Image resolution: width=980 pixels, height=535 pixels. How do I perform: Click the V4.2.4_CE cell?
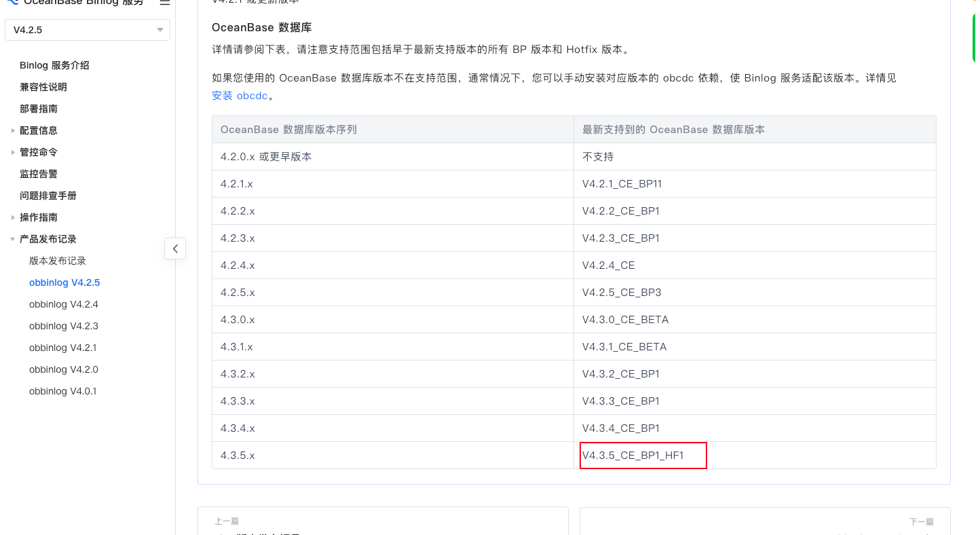(755, 265)
